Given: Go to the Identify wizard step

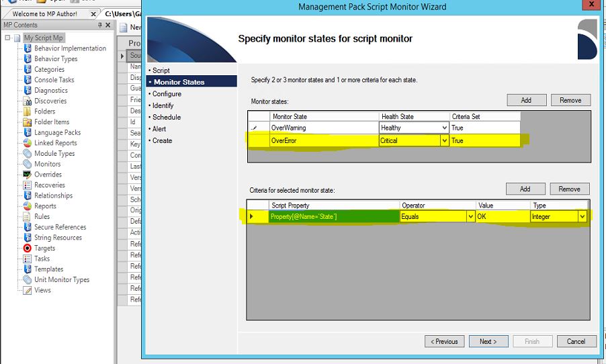Looking at the screenshot, I should (163, 105).
